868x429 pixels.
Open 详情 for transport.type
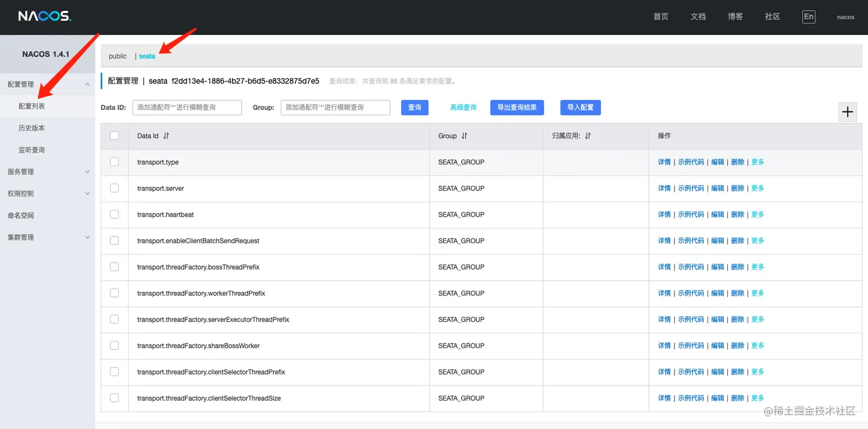pyautogui.click(x=664, y=162)
